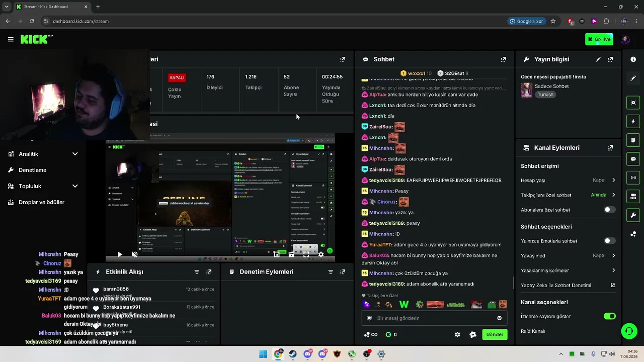The image size is (644, 362).
Task: Open chat settings gear icon
Action: 457,334
